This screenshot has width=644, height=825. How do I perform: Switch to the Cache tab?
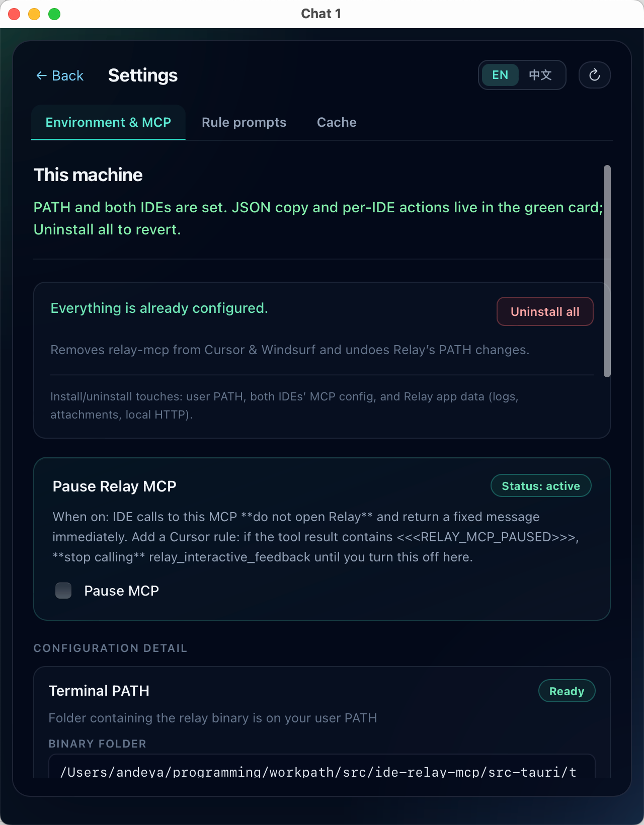pos(336,122)
